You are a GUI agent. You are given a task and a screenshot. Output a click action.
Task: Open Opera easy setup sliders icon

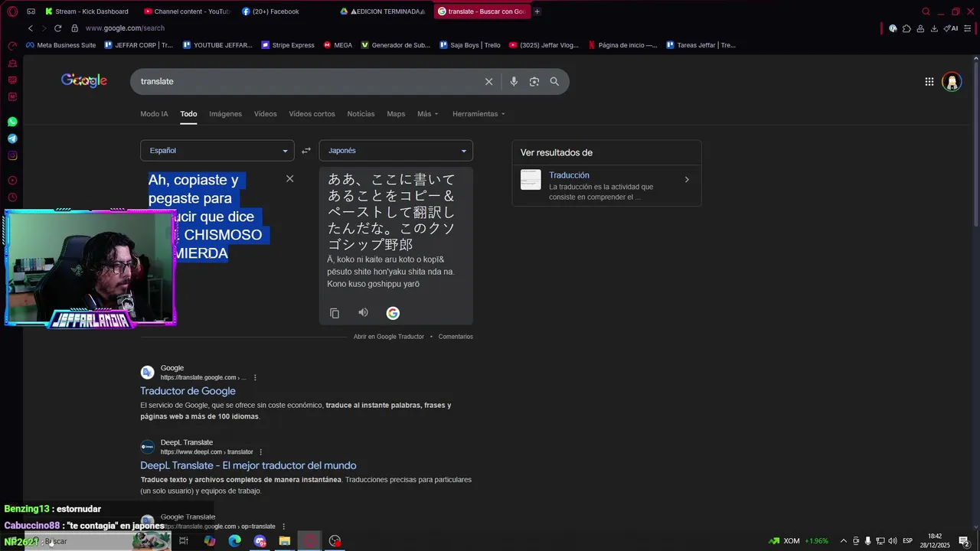point(969,28)
